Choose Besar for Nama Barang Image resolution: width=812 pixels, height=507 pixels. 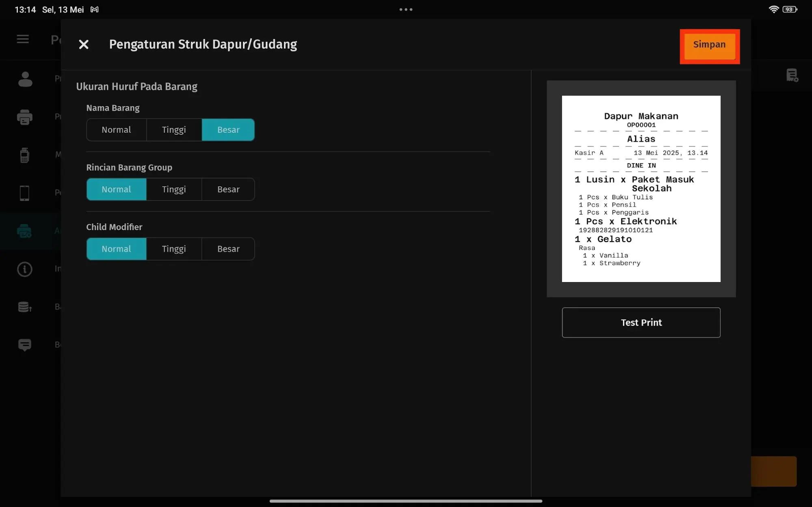228,130
